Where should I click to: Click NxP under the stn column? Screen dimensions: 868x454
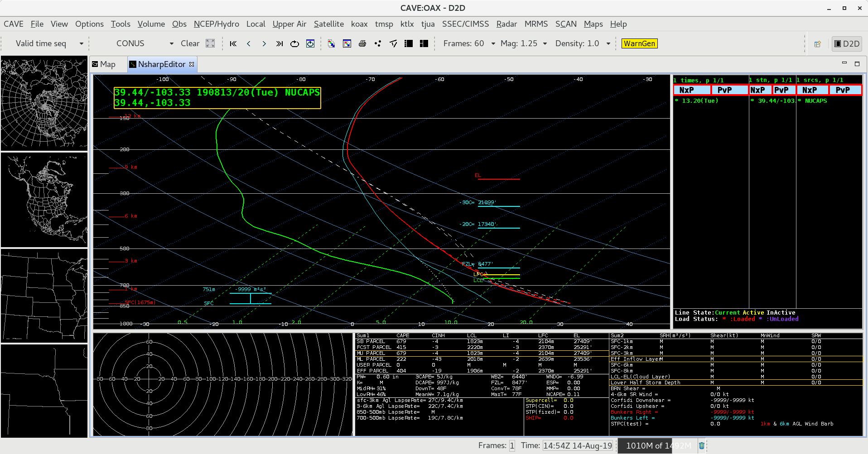[761, 90]
